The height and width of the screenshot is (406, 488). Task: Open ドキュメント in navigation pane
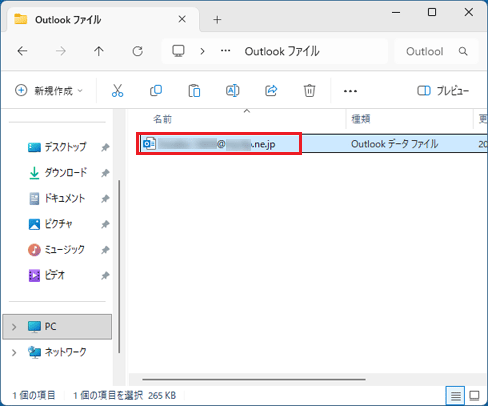pos(57,198)
